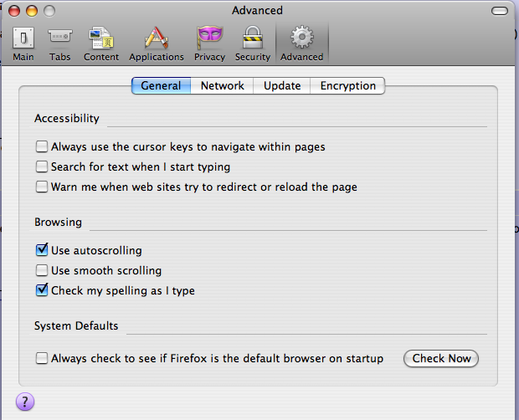The height and width of the screenshot is (420, 519).
Task: Enable search for text when typing
Action: click(x=42, y=166)
